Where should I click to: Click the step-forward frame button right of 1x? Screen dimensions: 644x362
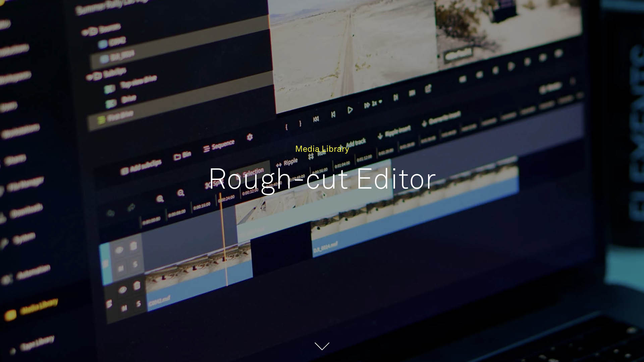coord(395,97)
